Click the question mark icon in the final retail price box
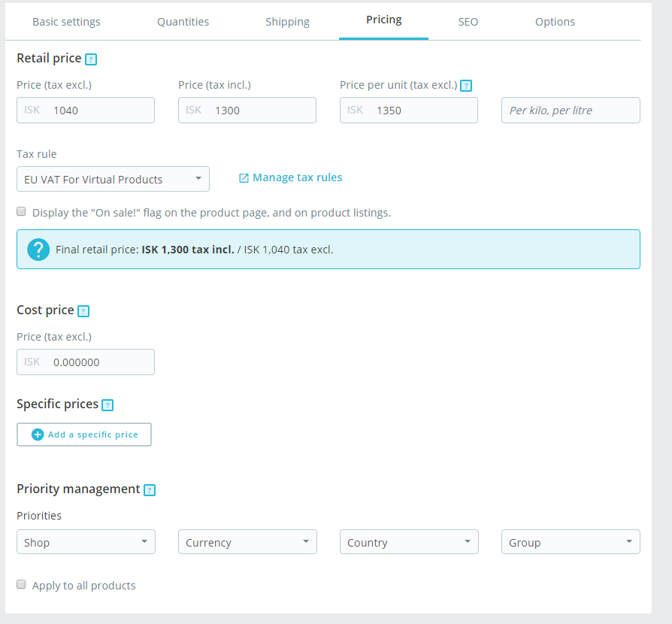The height and width of the screenshot is (624, 672). point(38,250)
